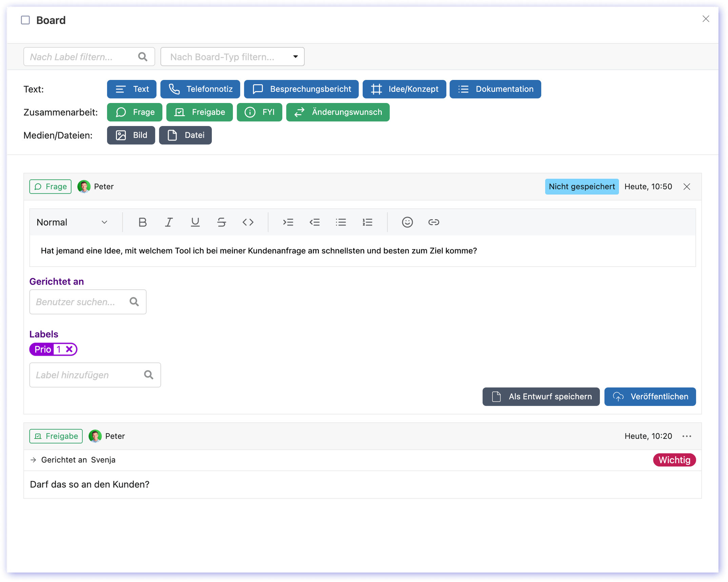Remove the Prio 1 label tag
Image resolution: width=728 pixels, height=582 pixels.
point(71,349)
